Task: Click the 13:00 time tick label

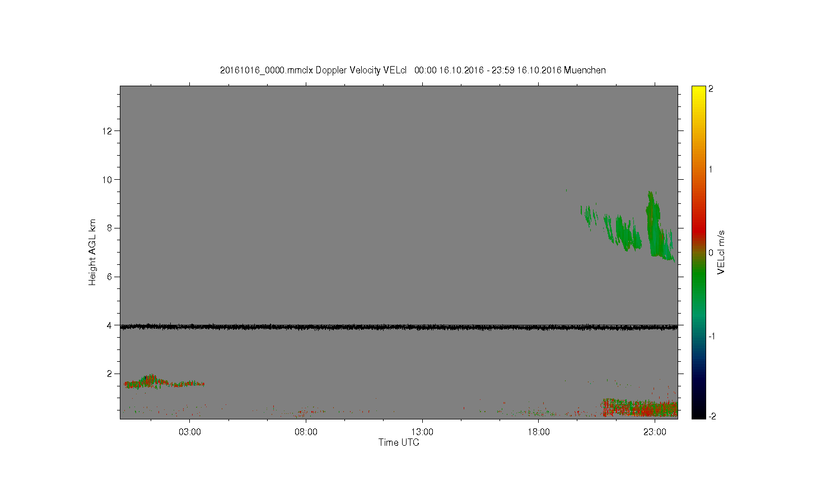Action: [x=422, y=432]
